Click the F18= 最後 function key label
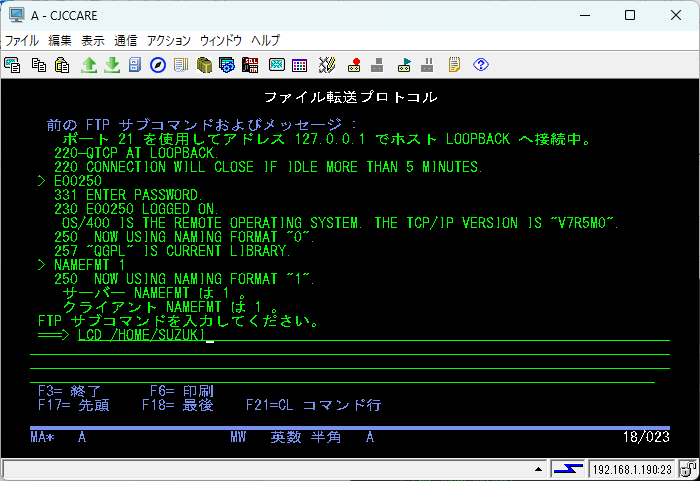 pyautogui.click(x=178, y=405)
